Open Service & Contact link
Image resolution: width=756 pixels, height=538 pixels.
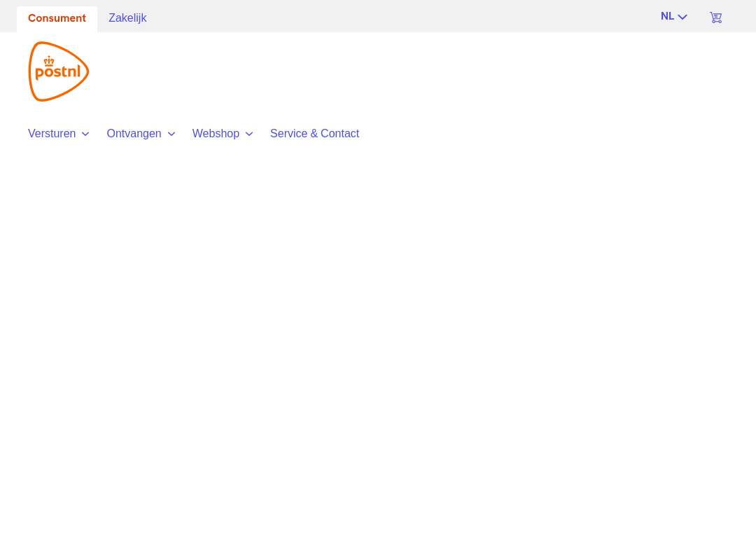314,134
